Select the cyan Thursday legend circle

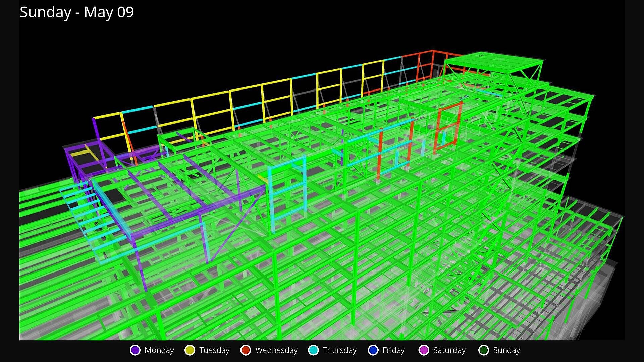(313, 350)
